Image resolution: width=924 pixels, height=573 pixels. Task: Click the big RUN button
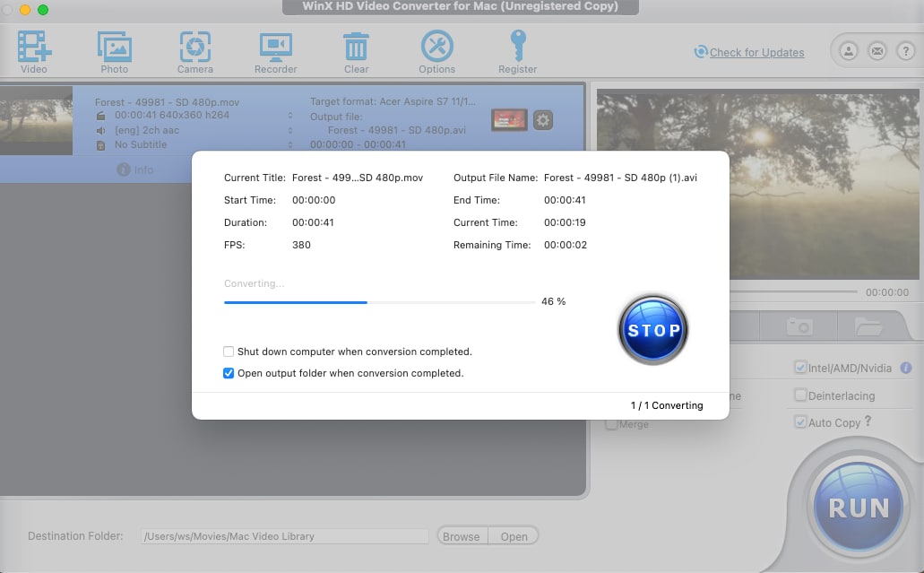click(x=858, y=508)
